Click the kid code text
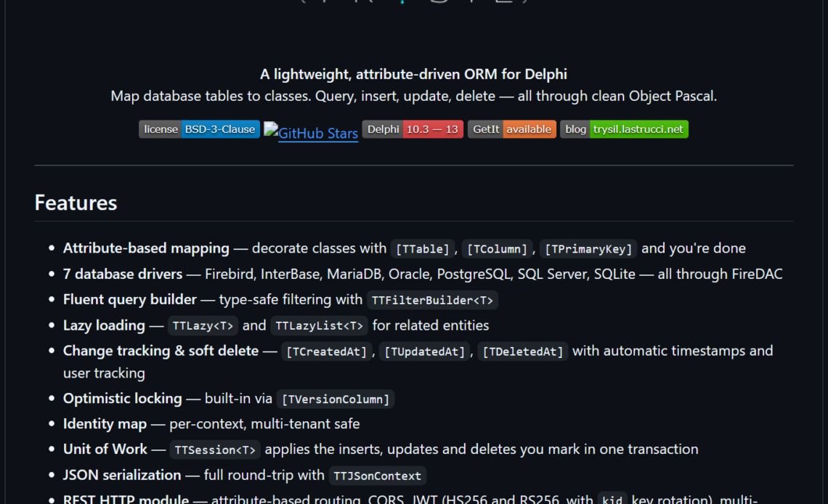Viewport: 828px width, 504px height. pos(612,499)
